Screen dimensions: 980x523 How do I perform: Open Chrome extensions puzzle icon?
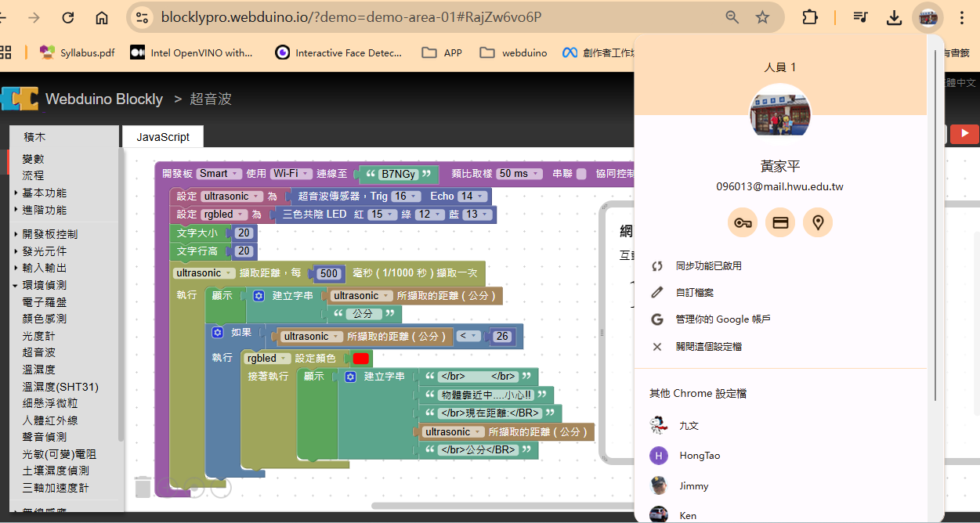point(809,17)
